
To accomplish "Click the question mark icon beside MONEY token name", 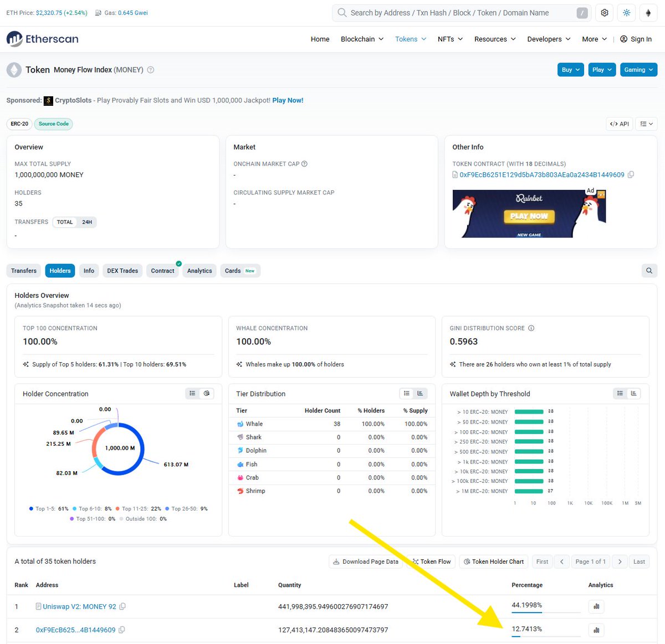I will coord(151,70).
